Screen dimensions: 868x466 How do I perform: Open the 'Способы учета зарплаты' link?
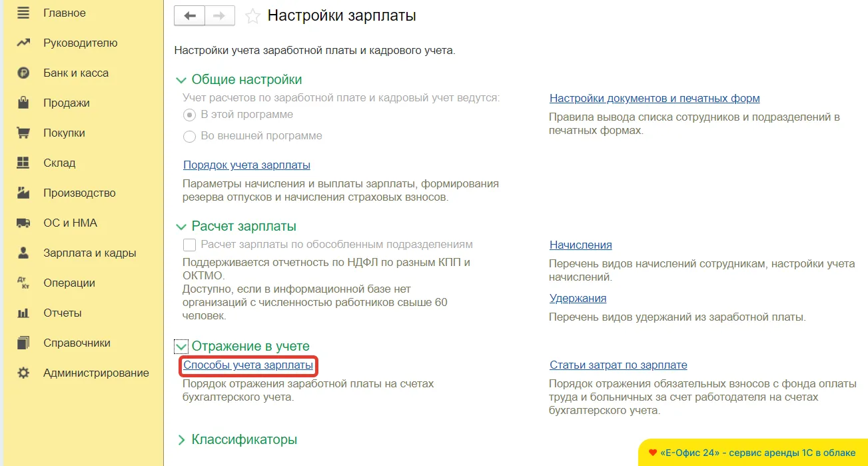[x=248, y=365]
